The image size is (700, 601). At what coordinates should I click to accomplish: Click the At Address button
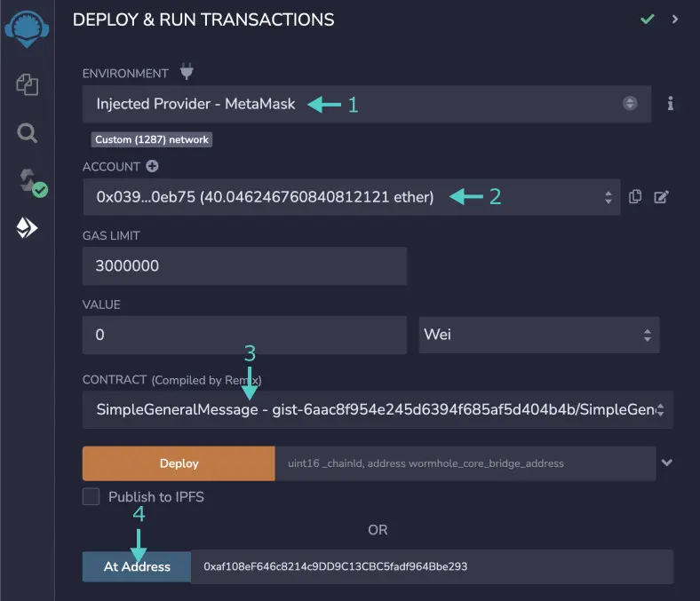pos(137,566)
